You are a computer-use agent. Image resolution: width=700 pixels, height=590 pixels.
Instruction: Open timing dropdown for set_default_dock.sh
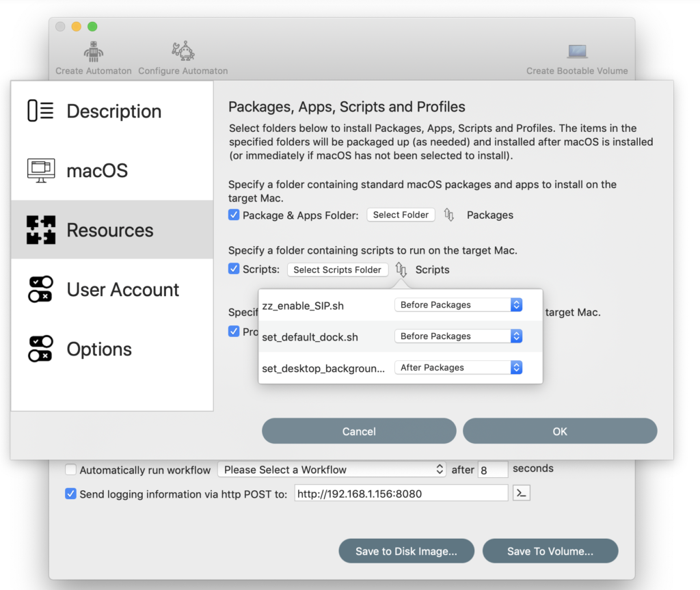pyautogui.click(x=459, y=336)
